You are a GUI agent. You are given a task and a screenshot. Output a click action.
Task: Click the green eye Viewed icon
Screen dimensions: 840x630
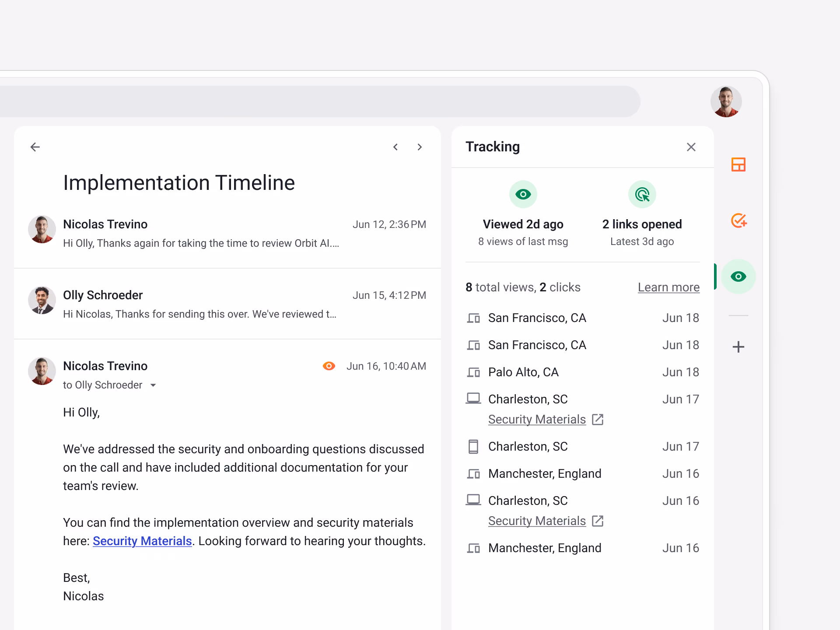coord(523,194)
